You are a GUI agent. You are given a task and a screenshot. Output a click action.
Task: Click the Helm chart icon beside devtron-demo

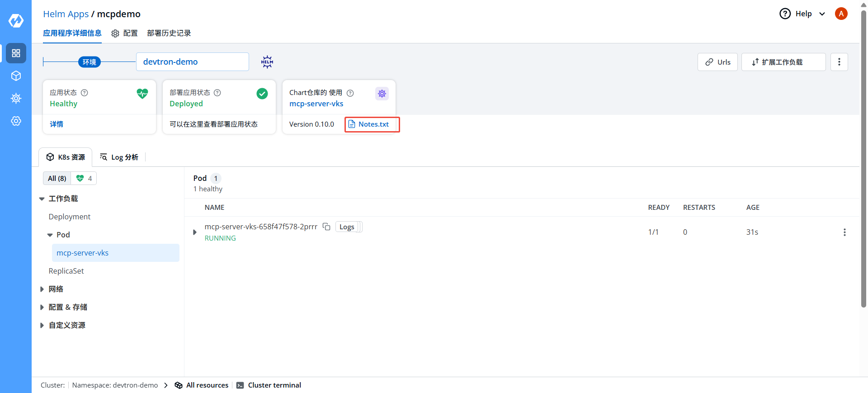click(x=267, y=62)
